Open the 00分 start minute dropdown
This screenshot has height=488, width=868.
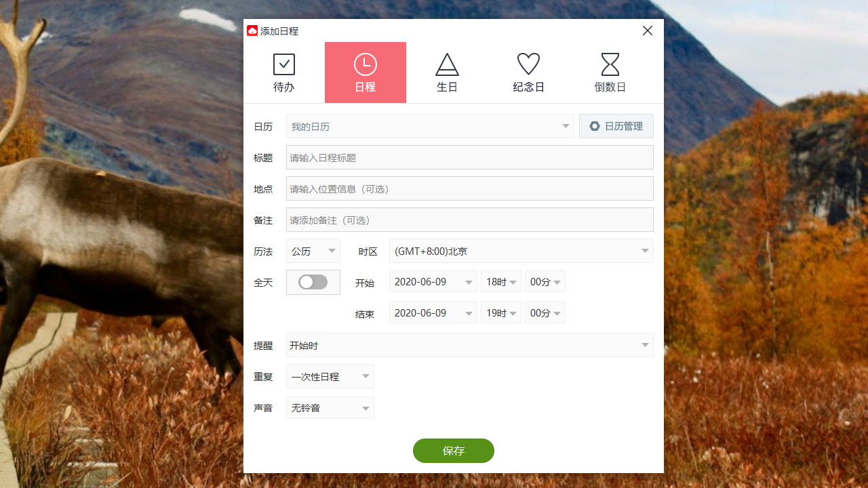point(545,281)
